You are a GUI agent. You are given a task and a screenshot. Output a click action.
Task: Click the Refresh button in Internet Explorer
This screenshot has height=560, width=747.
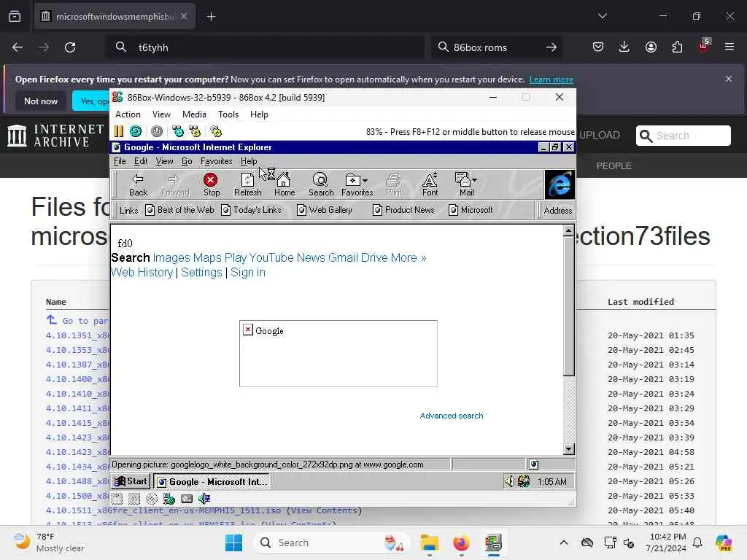(x=248, y=184)
